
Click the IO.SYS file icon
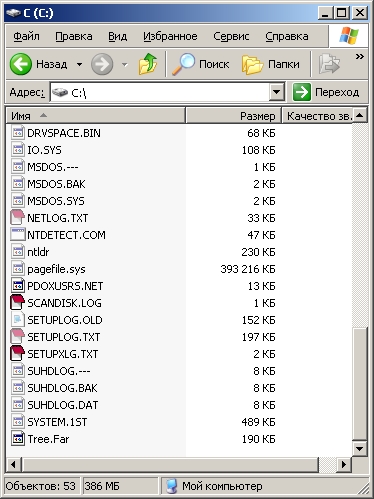pyautogui.click(x=18, y=150)
